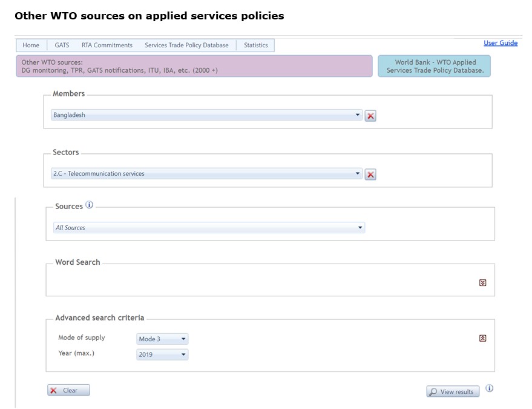Go to the Home tab
532x409 pixels.
31,45
